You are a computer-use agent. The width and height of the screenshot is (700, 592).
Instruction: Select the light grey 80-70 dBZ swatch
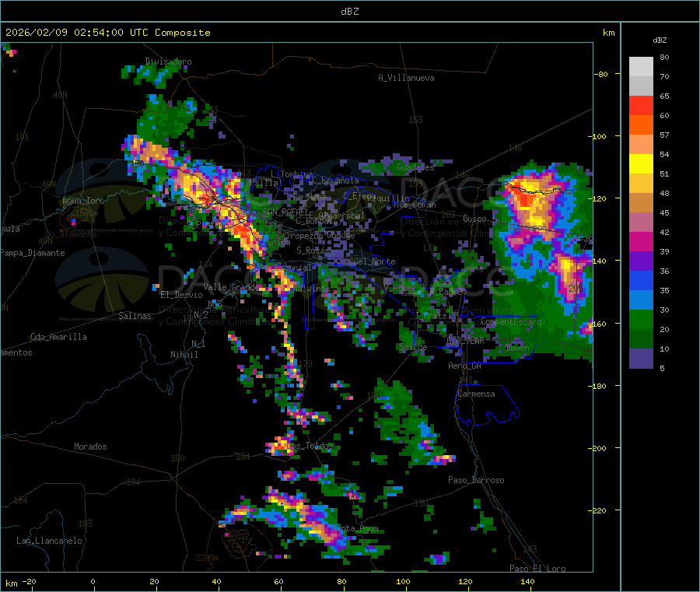tap(641, 67)
